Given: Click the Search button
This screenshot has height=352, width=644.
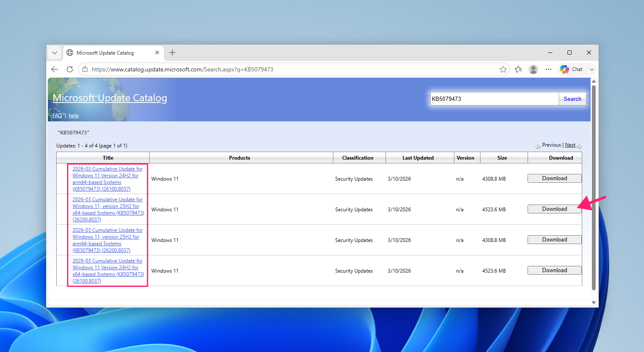Looking at the screenshot, I should point(572,99).
